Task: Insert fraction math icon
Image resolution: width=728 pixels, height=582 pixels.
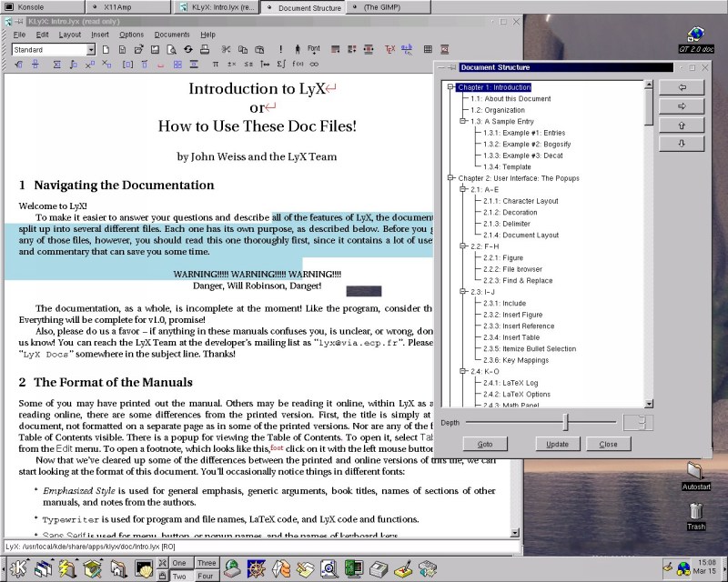Action: (35, 64)
